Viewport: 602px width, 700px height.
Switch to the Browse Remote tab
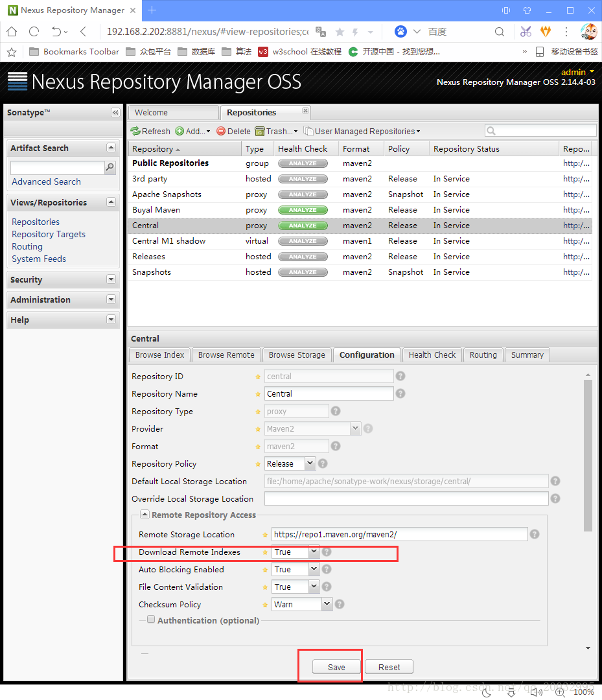pos(226,355)
